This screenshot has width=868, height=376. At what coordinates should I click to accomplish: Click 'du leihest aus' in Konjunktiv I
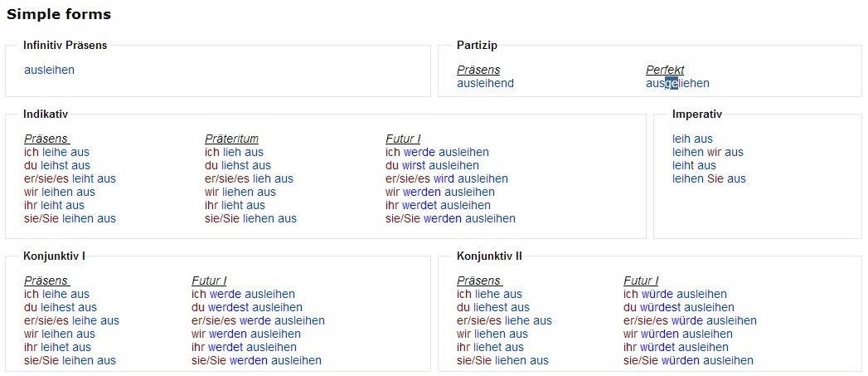pyautogui.click(x=60, y=307)
